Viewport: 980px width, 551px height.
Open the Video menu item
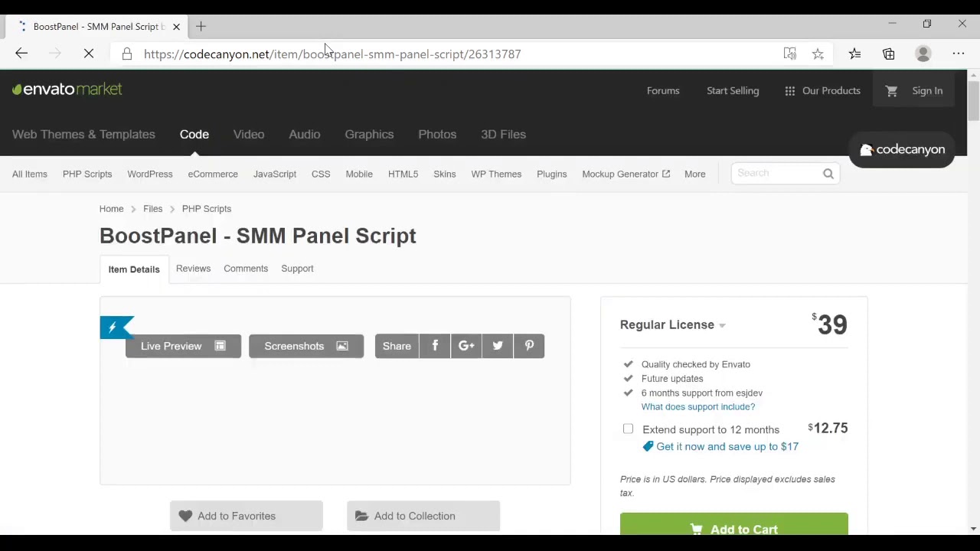coord(249,134)
